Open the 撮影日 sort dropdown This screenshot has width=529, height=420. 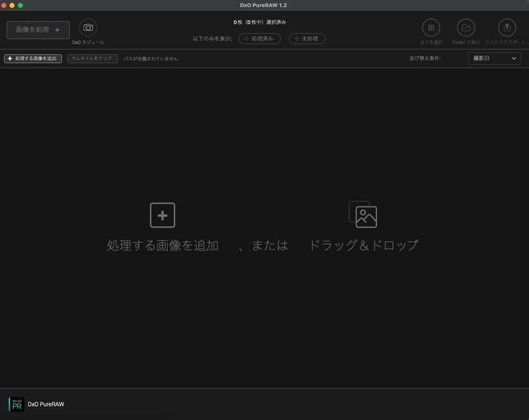(494, 59)
